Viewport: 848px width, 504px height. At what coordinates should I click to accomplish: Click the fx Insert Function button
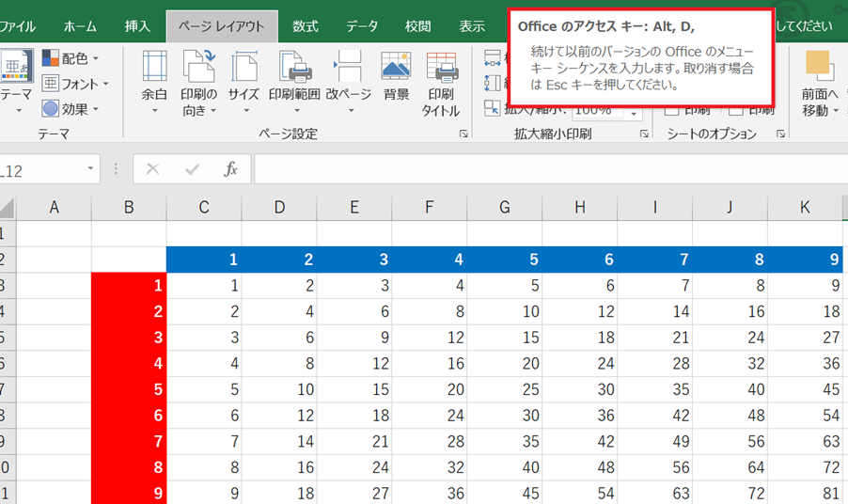click(x=230, y=169)
